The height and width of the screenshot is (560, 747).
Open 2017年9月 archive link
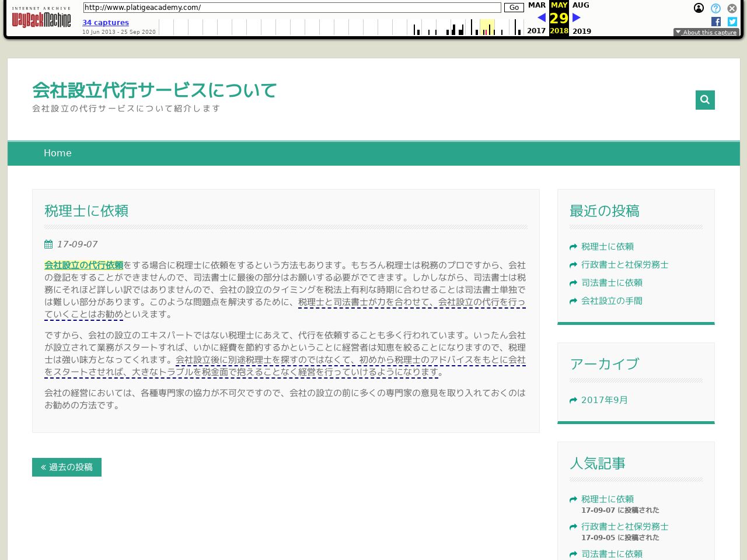click(605, 400)
